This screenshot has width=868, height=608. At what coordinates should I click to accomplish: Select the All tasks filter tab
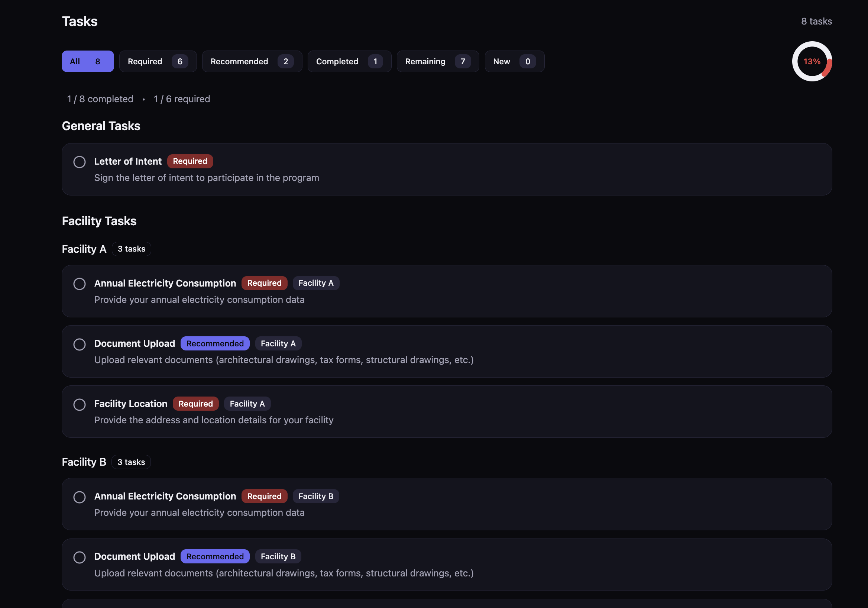87,61
